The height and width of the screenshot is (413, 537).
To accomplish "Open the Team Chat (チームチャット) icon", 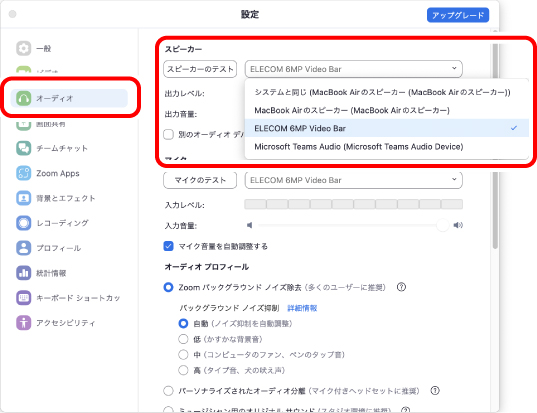I will (x=23, y=148).
